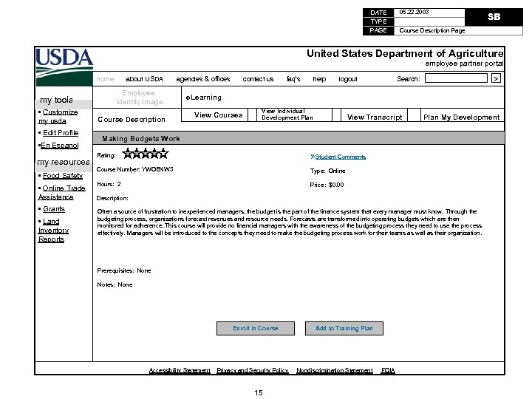Open about USDA in navigation
The height and width of the screenshot is (399, 532).
click(145, 79)
